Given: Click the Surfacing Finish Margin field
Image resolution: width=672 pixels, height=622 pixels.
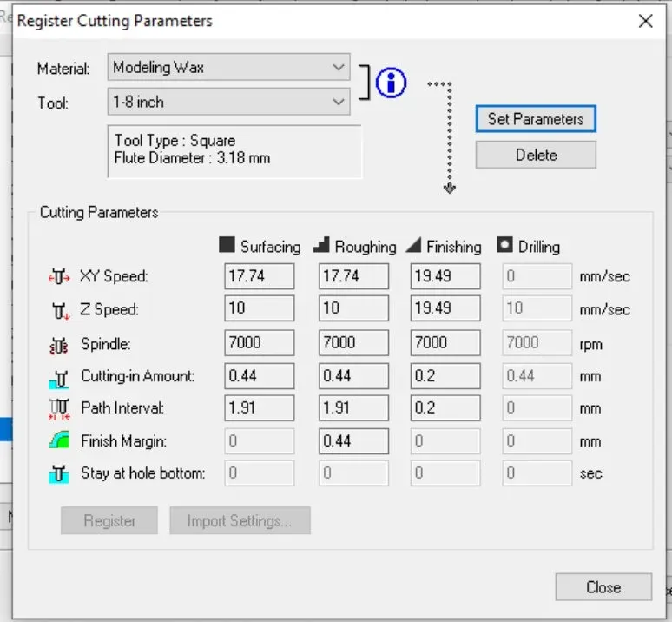Looking at the screenshot, I should click(260, 441).
